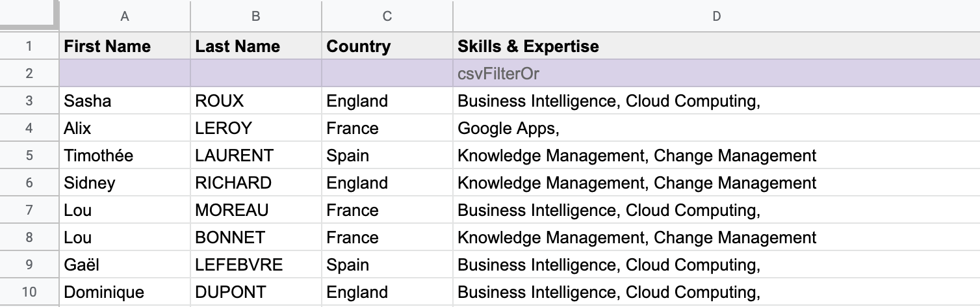Select the cell containing Timothée
The image size is (980, 307).
pyautogui.click(x=125, y=155)
